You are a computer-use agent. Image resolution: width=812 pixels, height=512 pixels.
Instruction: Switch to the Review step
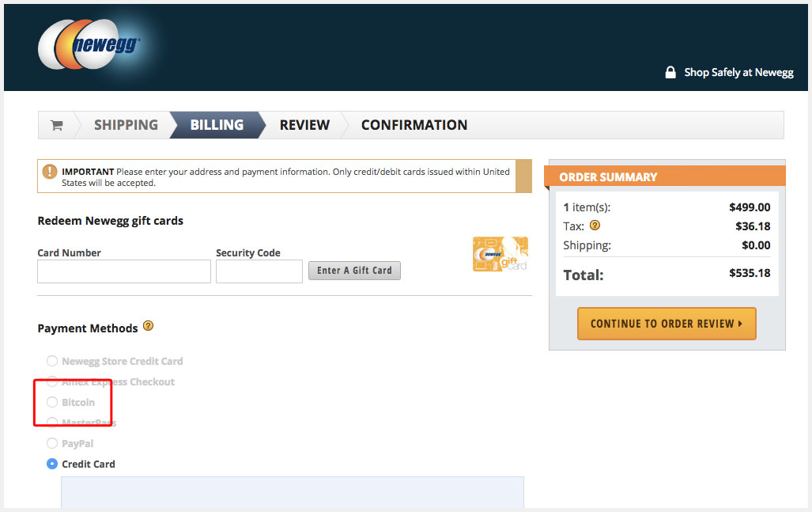tap(304, 125)
